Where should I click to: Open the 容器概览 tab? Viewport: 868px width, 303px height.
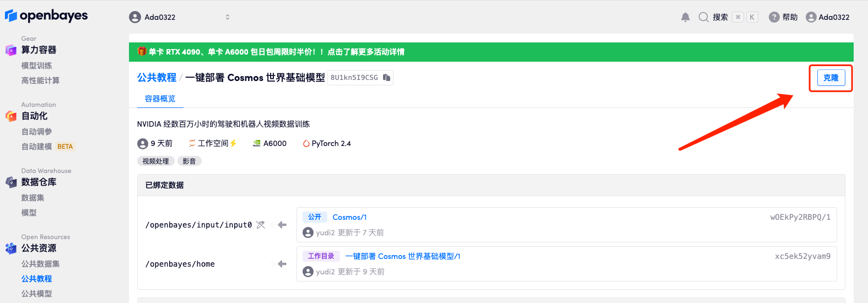click(x=160, y=99)
